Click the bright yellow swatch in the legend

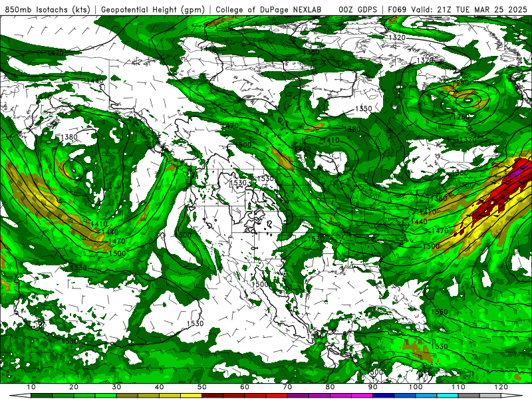[x=191, y=396]
